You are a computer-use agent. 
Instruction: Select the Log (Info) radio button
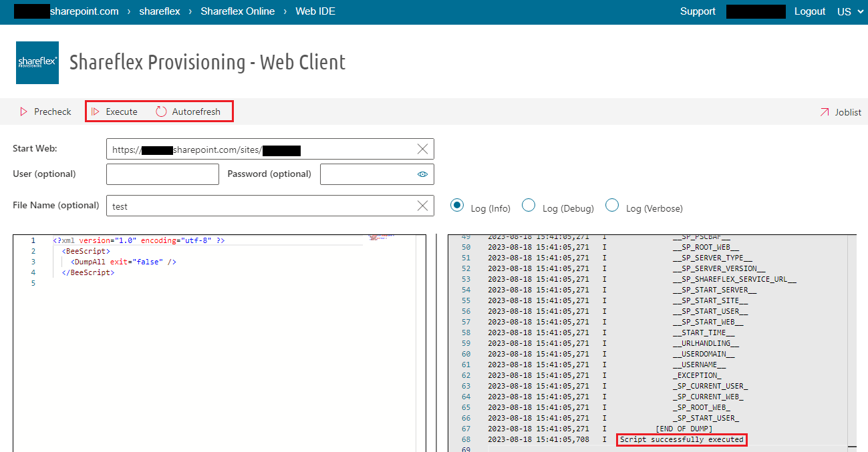coord(457,206)
